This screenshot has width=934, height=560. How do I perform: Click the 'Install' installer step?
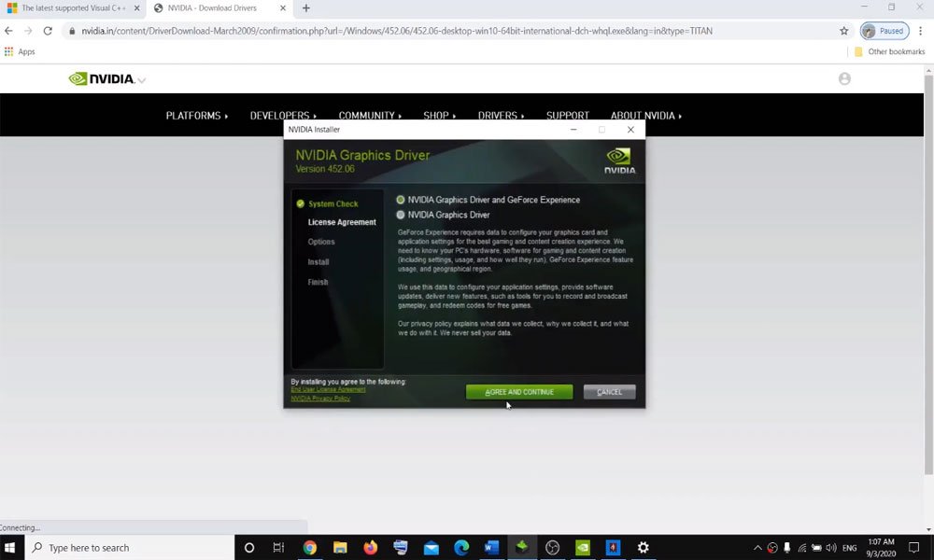(318, 262)
